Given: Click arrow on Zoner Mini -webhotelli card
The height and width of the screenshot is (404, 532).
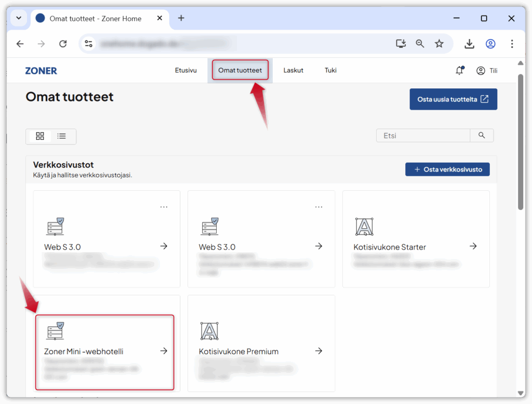Looking at the screenshot, I should click(x=164, y=351).
